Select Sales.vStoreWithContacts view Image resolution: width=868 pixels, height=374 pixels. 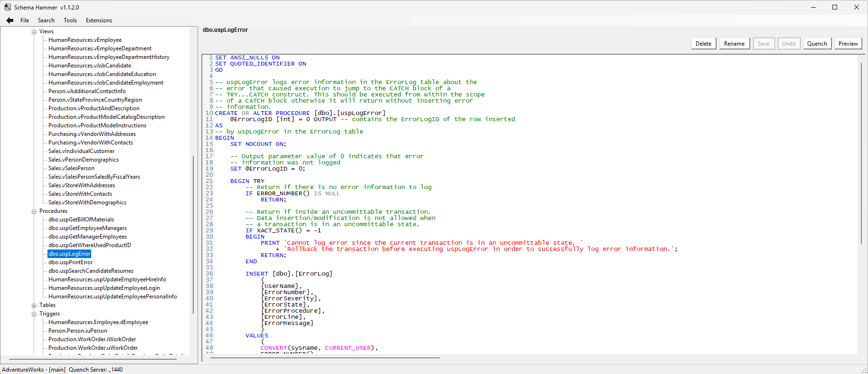pos(80,194)
